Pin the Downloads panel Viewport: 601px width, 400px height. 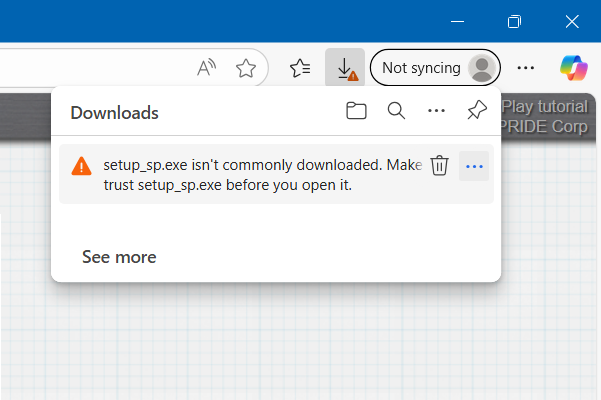[x=477, y=112]
